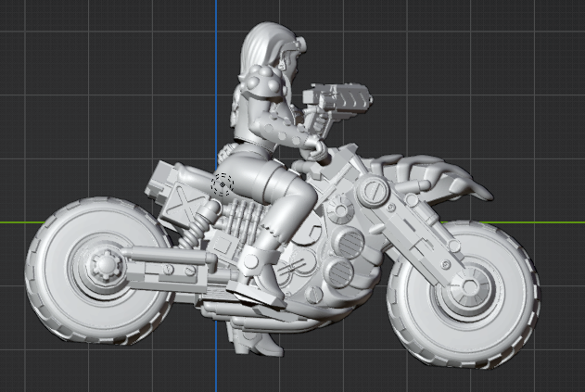Click the 3D cursor behind the rider
The width and height of the screenshot is (585, 392).
[x=222, y=184]
